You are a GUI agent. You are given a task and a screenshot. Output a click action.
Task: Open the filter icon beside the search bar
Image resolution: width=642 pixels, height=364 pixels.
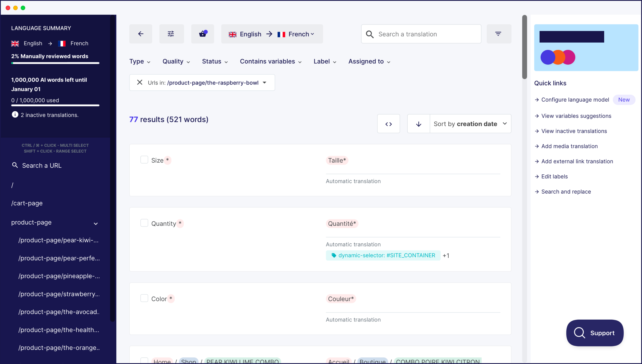point(498,34)
